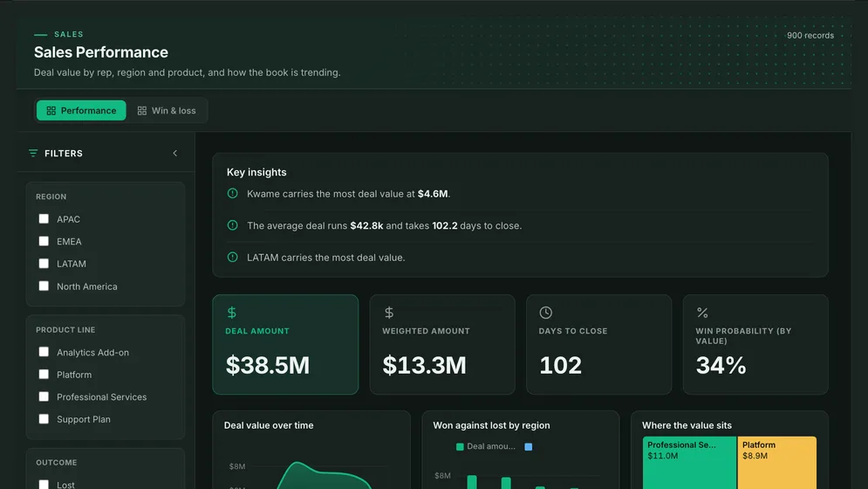The image size is (868, 489).
Task: Click the yellow Platform $8.9M treemap tile
Action: coord(777,463)
